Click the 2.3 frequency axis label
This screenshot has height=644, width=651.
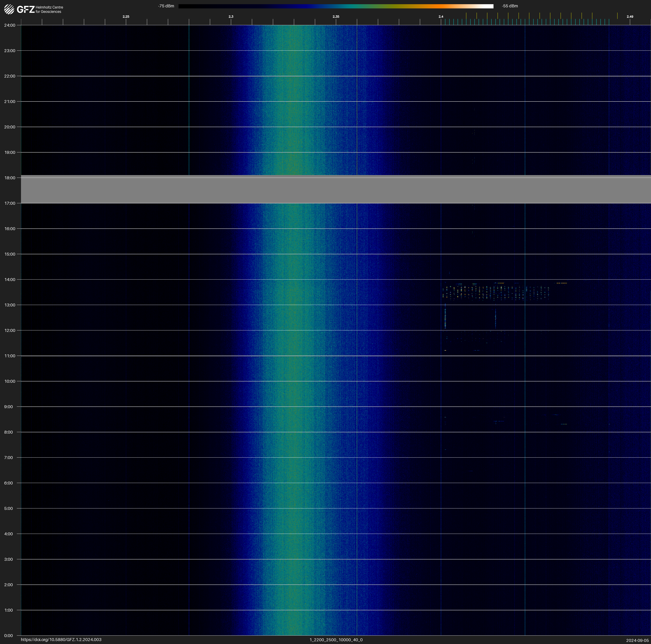[x=231, y=17]
